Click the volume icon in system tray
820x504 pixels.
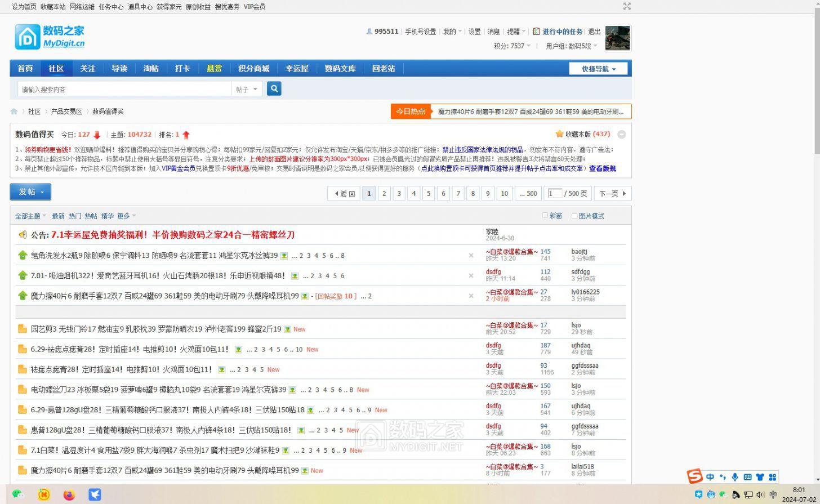[760, 494]
